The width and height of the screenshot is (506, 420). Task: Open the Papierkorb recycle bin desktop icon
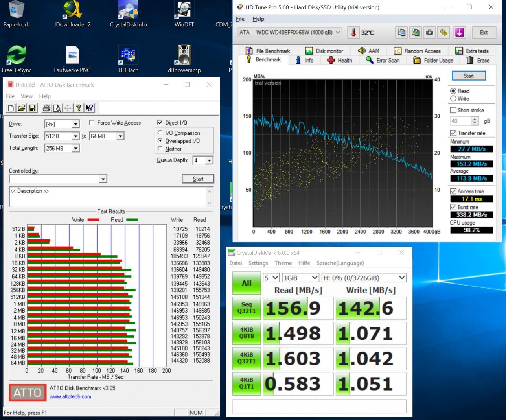click(x=16, y=15)
